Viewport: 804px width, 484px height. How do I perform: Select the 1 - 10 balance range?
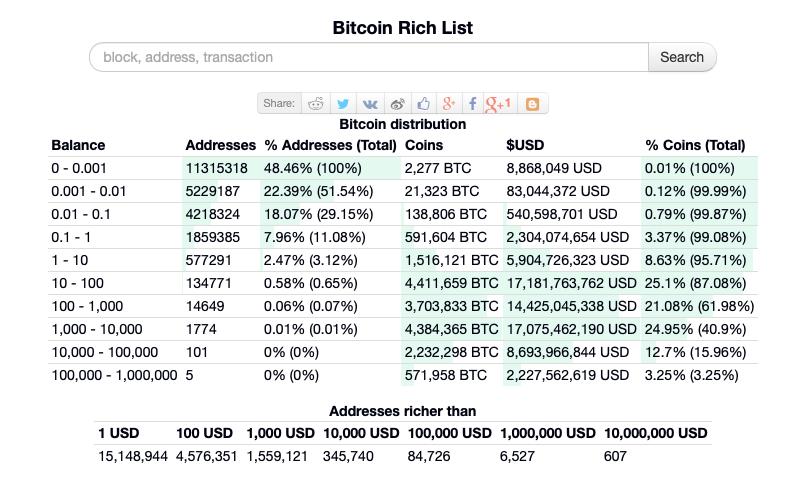click(69, 260)
